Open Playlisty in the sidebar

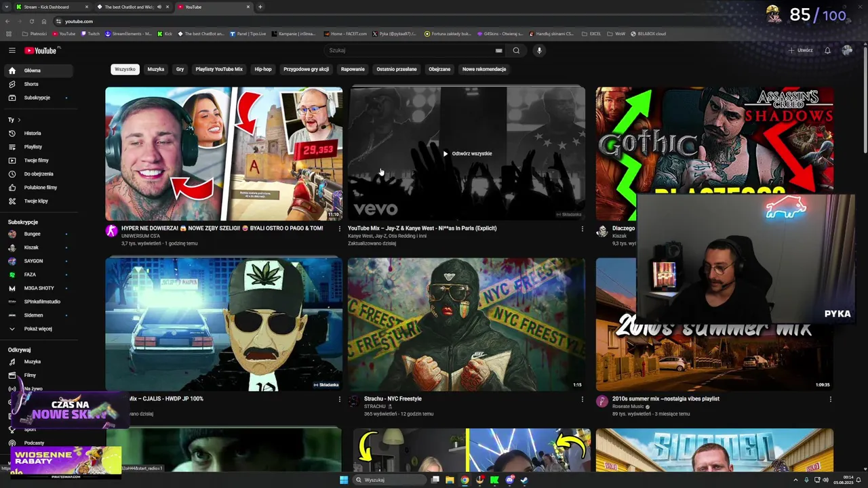coord(37,147)
